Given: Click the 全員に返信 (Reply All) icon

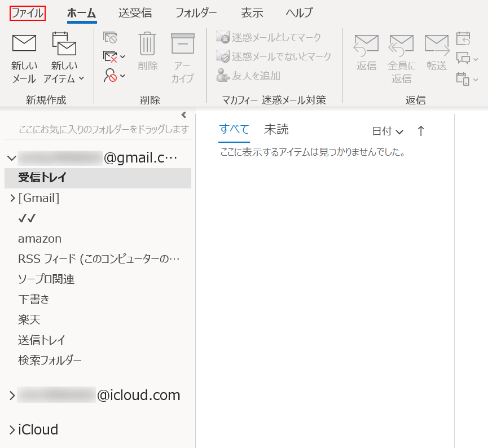Looking at the screenshot, I should 401,45.
